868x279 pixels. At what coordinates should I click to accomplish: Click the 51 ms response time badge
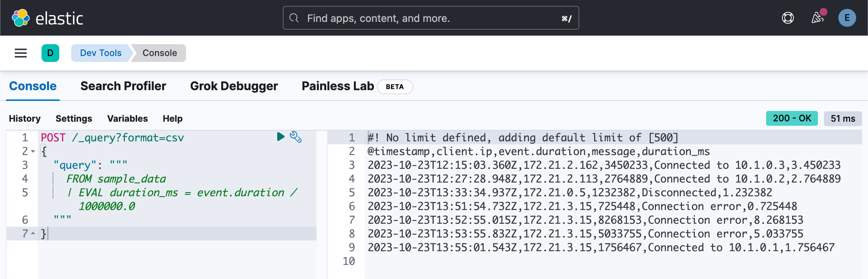click(843, 118)
